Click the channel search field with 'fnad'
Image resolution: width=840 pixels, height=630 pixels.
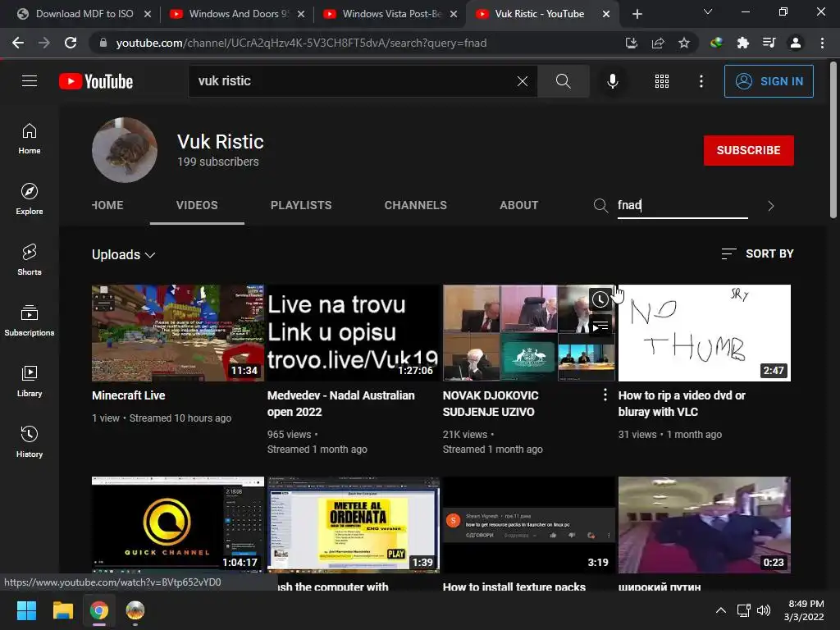click(682, 206)
